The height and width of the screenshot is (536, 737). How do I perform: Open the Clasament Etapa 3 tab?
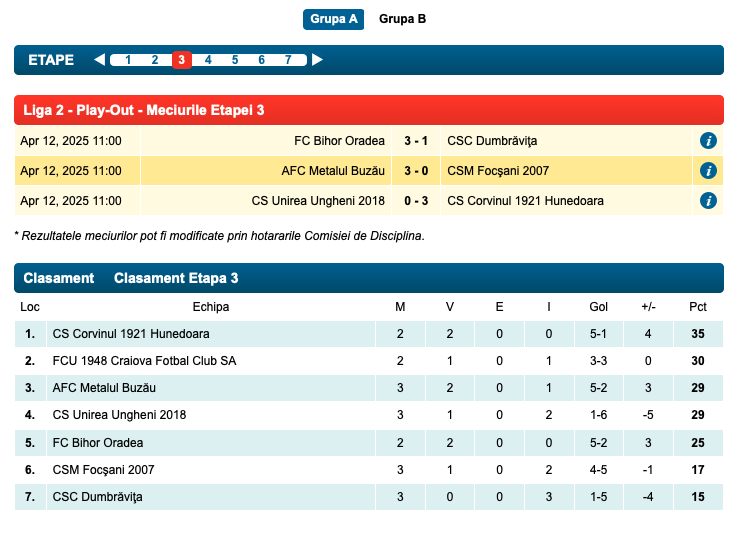(176, 278)
